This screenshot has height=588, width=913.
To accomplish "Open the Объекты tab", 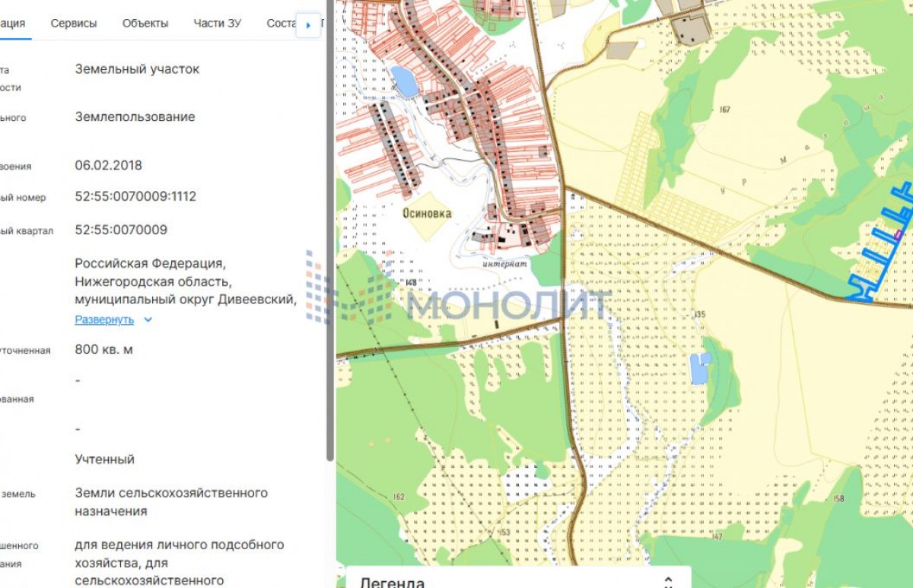I will tap(145, 23).
